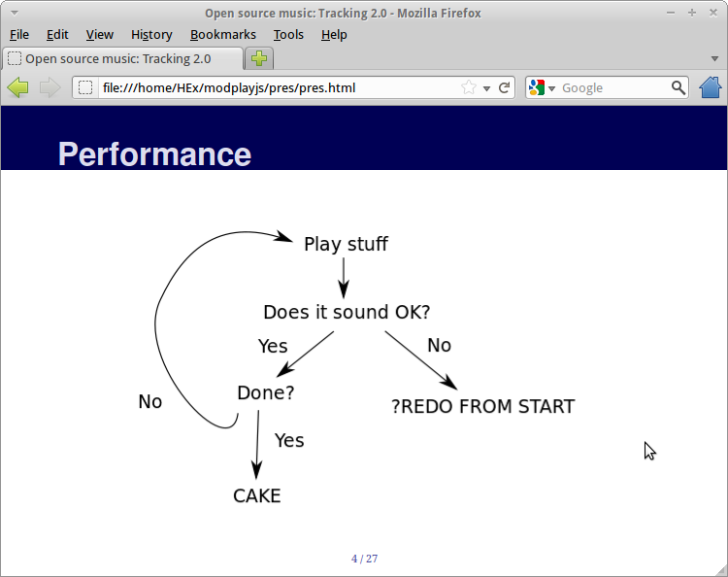The width and height of the screenshot is (728, 577).
Task: Open the search engine chooser dropdown
Action: (551, 88)
